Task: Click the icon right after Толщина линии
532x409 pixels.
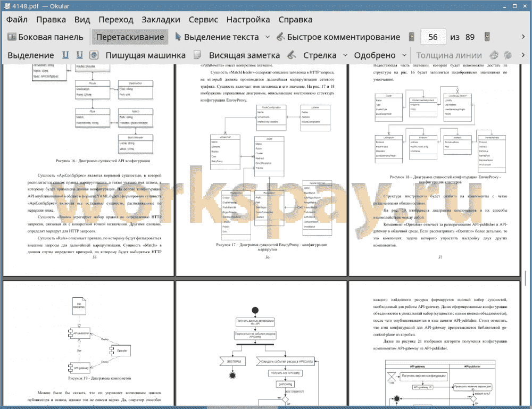Action: tap(494, 55)
